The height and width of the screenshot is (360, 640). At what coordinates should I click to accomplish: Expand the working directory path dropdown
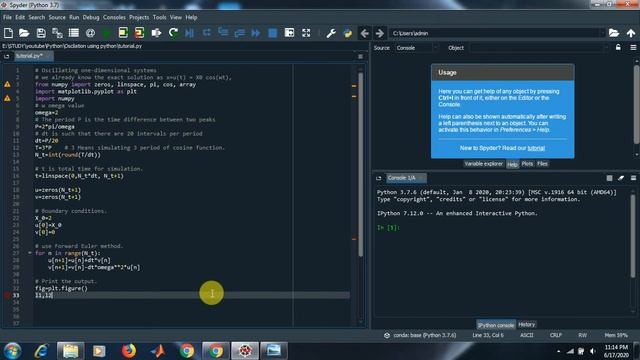click(x=602, y=33)
